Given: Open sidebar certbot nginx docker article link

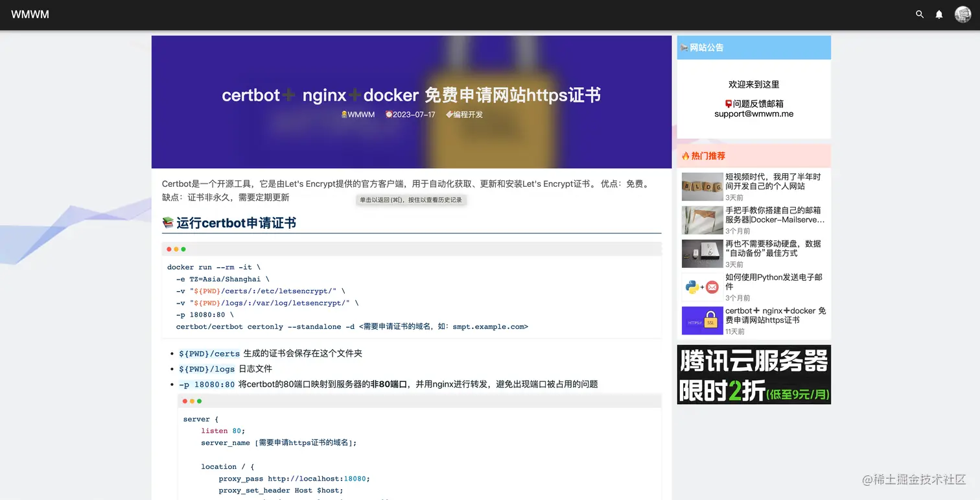Looking at the screenshot, I should [x=776, y=315].
